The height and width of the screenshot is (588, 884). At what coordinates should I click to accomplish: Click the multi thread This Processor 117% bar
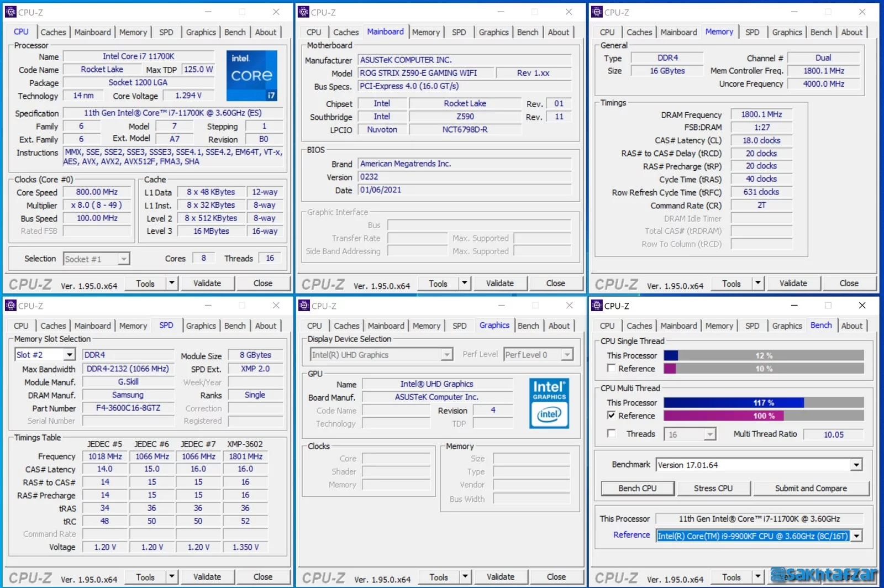pos(764,402)
